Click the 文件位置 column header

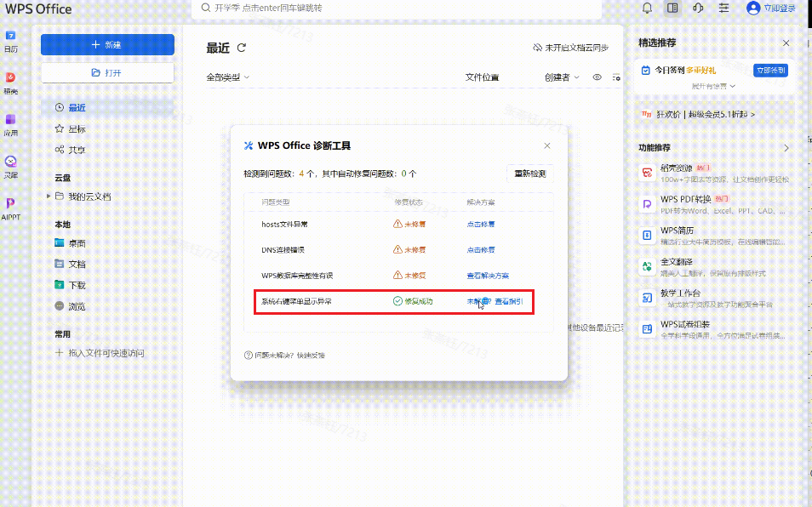pyautogui.click(x=482, y=77)
